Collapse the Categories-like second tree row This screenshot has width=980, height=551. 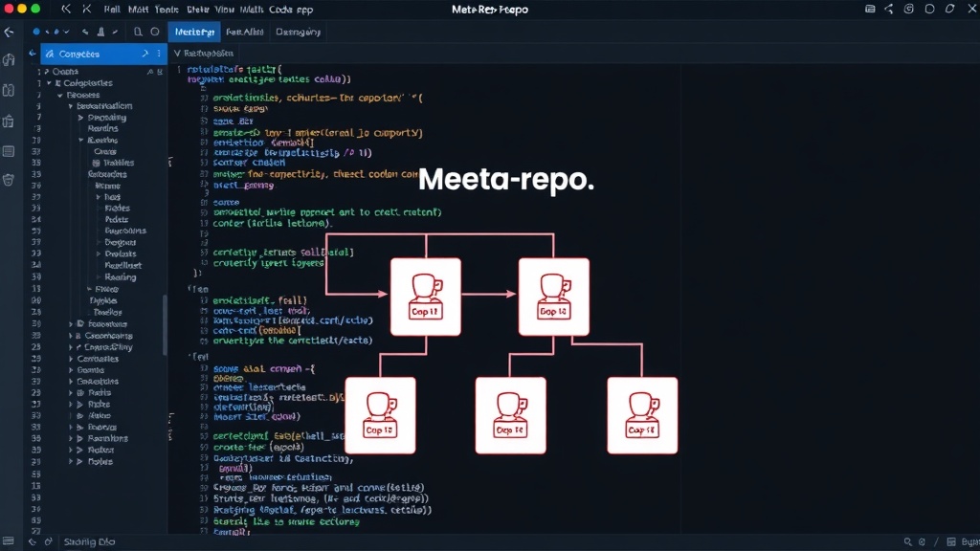[x=49, y=83]
